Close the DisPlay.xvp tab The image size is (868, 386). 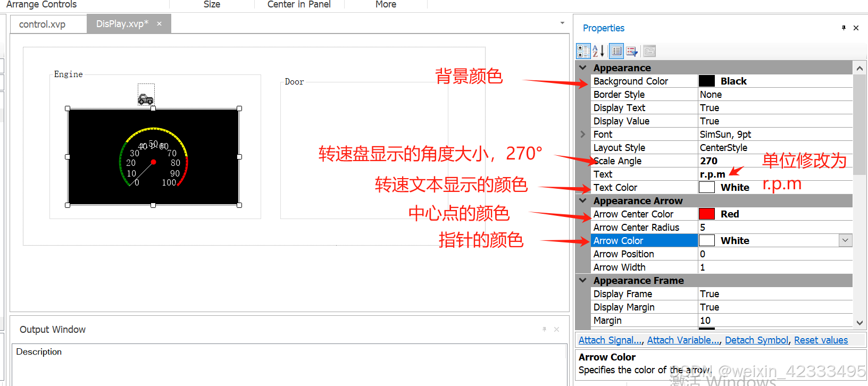(159, 24)
